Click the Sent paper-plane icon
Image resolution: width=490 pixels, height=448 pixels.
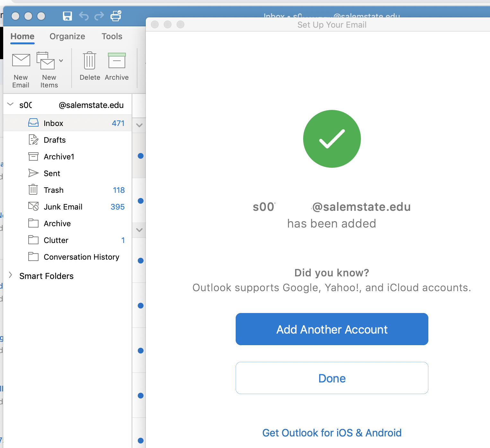(x=33, y=173)
